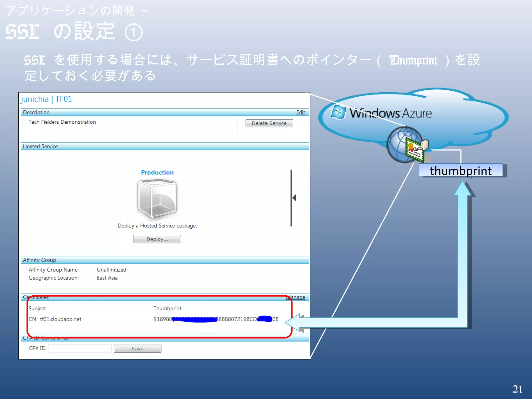Viewport: 532px width, 399px height.
Task: Click the Deploy a Hosted Service package text
Action: click(157, 226)
